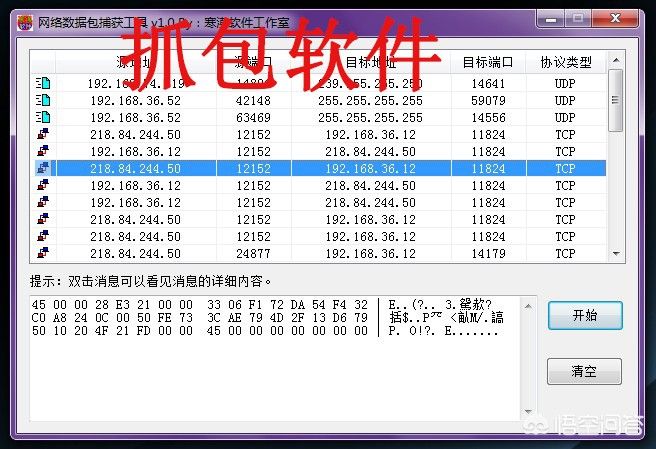Click the hex pane scroll-down arrow
The height and width of the screenshot is (449, 656).
(x=528, y=412)
